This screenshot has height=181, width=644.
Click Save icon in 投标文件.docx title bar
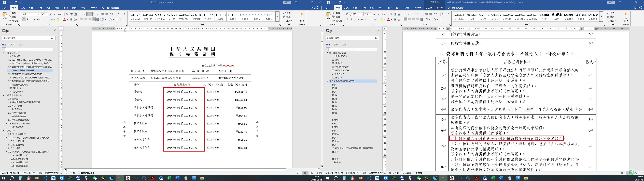[x=4, y=3]
